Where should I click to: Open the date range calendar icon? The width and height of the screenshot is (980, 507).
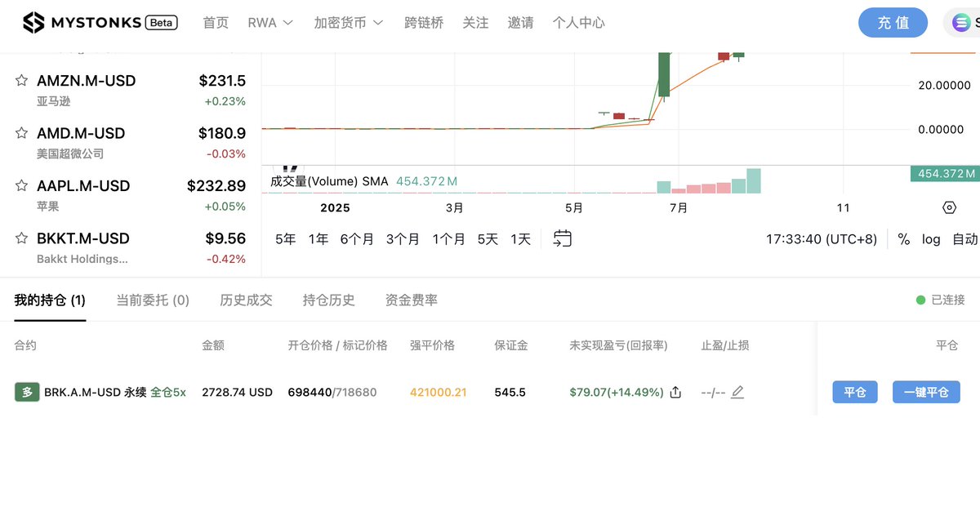pos(562,238)
